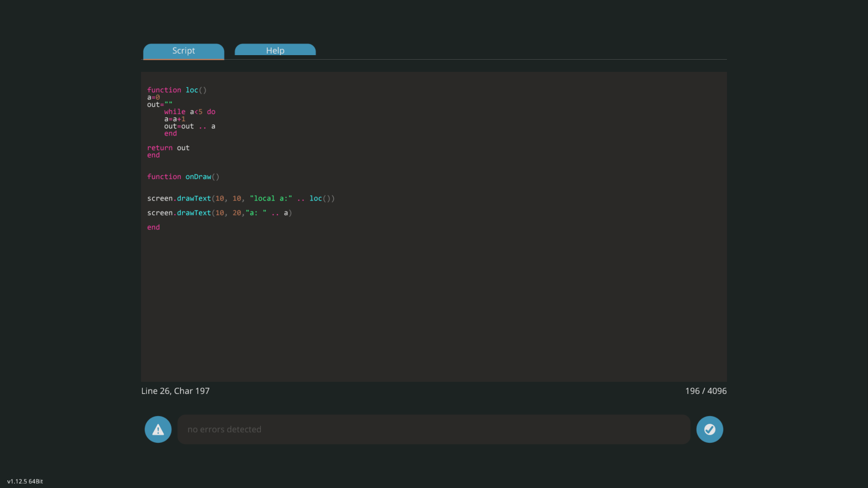868x488 pixels.
Task: Click the '196 / 4096' character counter
Action: click(706, 391)
